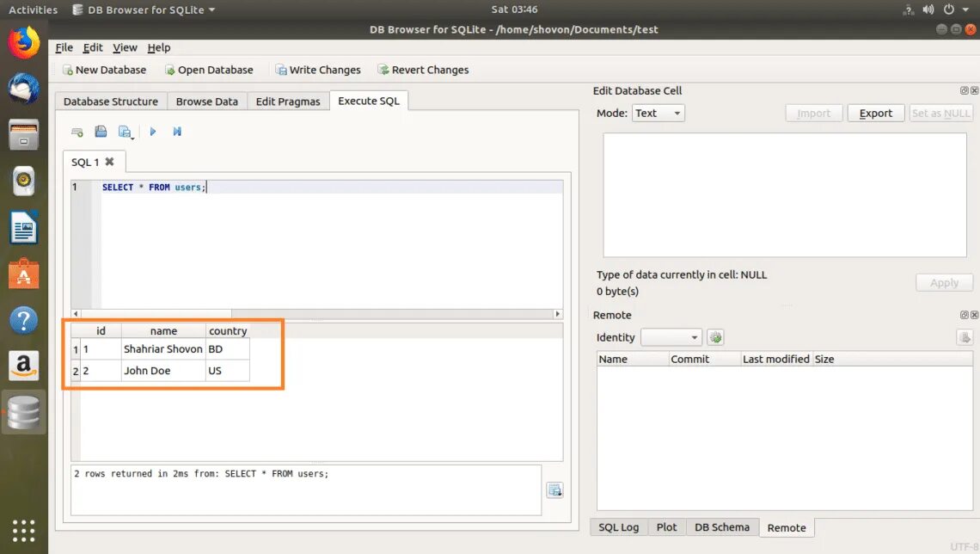Click the Remote push database icon
The width and height of the screenshot is (980, 554).
[x=965, y=338]
